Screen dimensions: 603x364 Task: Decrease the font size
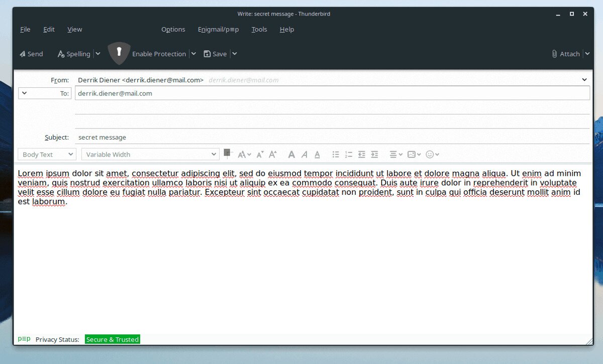coord(260,154)
